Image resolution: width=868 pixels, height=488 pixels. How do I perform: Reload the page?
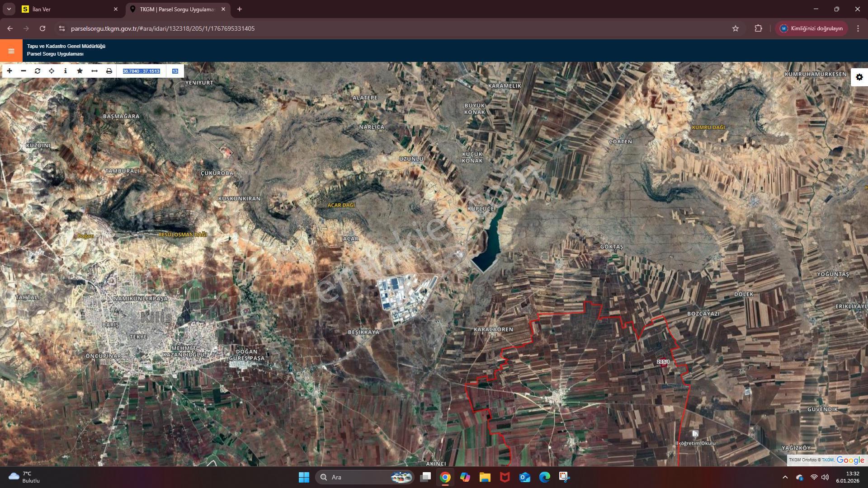pos(42,28)
